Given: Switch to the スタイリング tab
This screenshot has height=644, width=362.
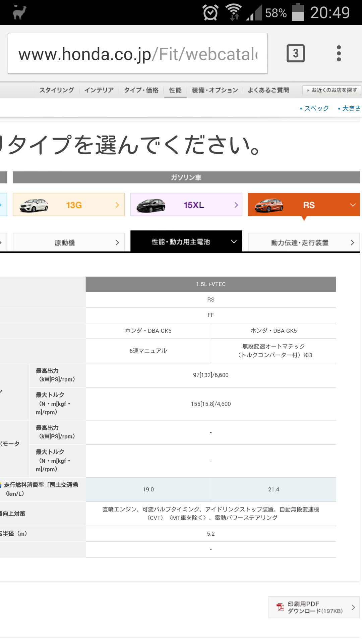Looking at the screenshot, I should [x=57, y=90].
